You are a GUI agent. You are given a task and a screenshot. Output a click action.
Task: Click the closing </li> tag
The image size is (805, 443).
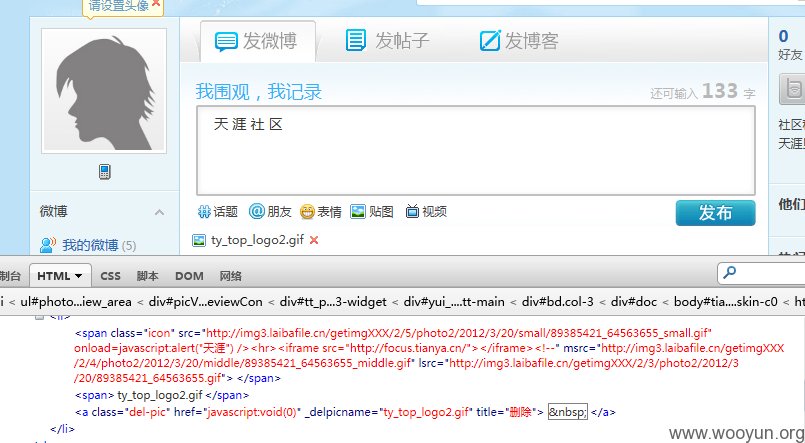63,429
